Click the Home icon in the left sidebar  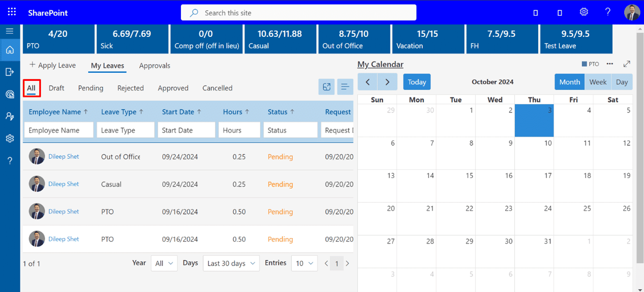10,50
